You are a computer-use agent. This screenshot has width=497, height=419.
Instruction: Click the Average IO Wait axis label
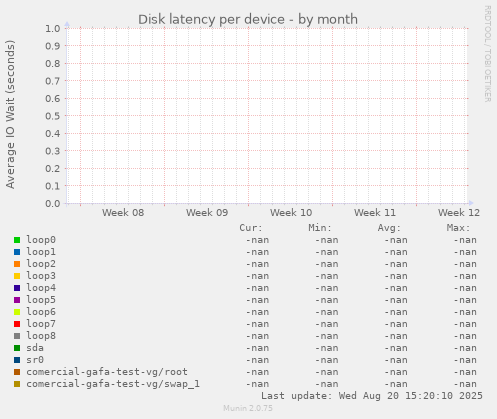tap(10, 114)
